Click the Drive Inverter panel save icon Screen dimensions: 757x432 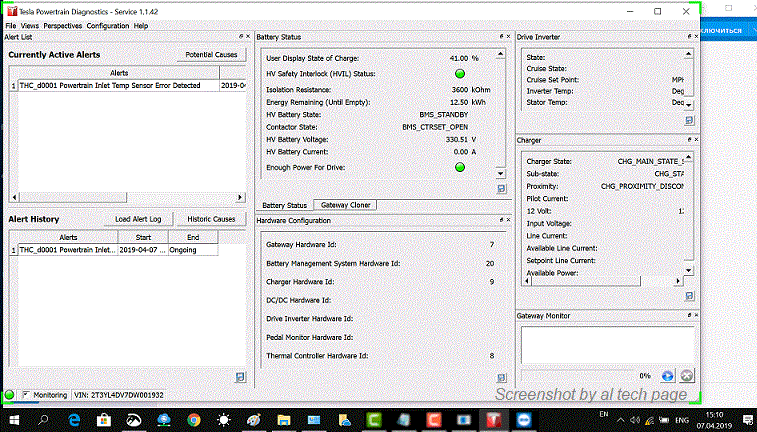(689, 119)
